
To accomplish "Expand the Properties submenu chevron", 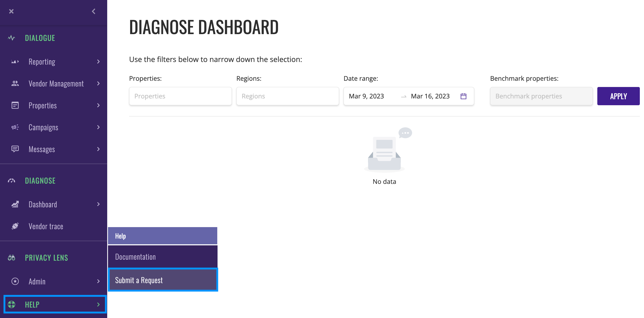I will (x=98, y=105).
